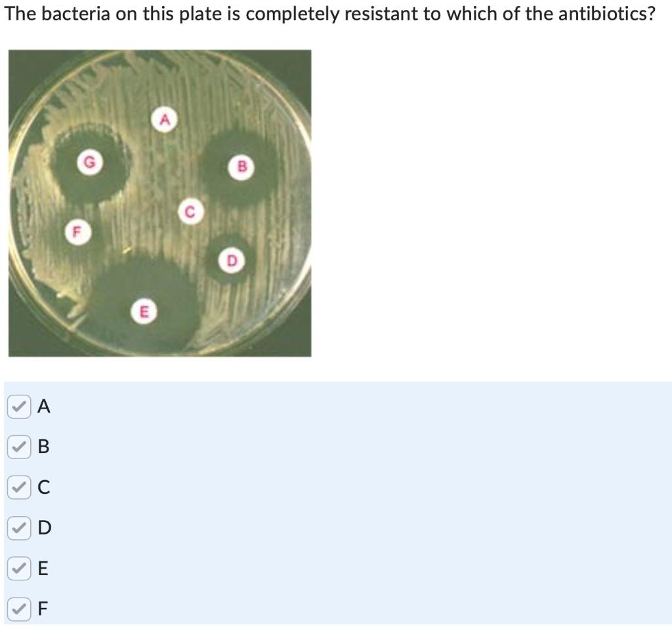
Task: Check the answer option D checkbox
Action: 18,527
